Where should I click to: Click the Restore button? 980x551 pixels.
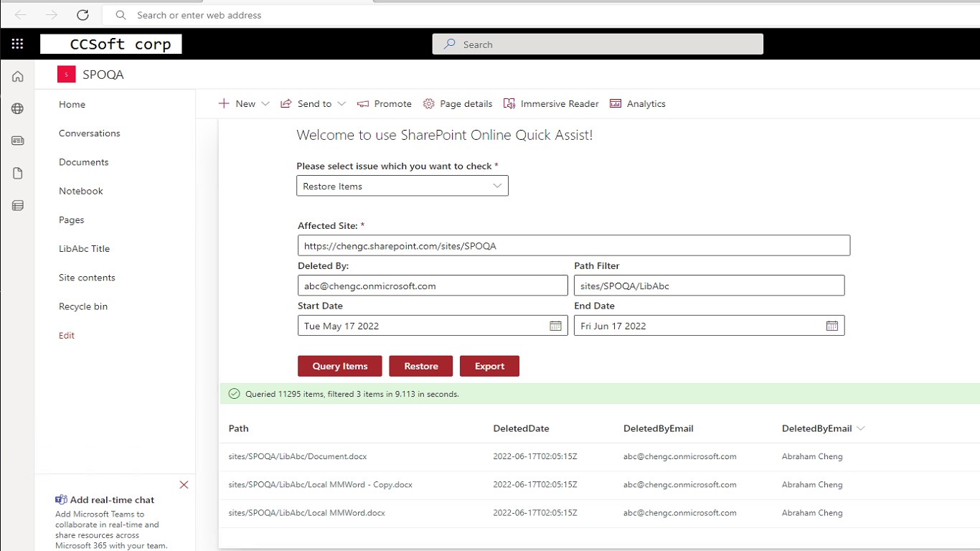(x=421, y=366)
